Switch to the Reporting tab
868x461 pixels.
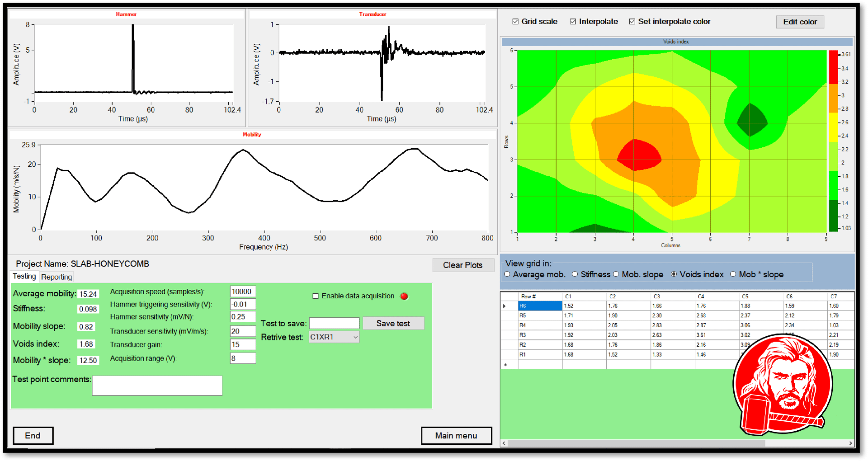point(57,277)
